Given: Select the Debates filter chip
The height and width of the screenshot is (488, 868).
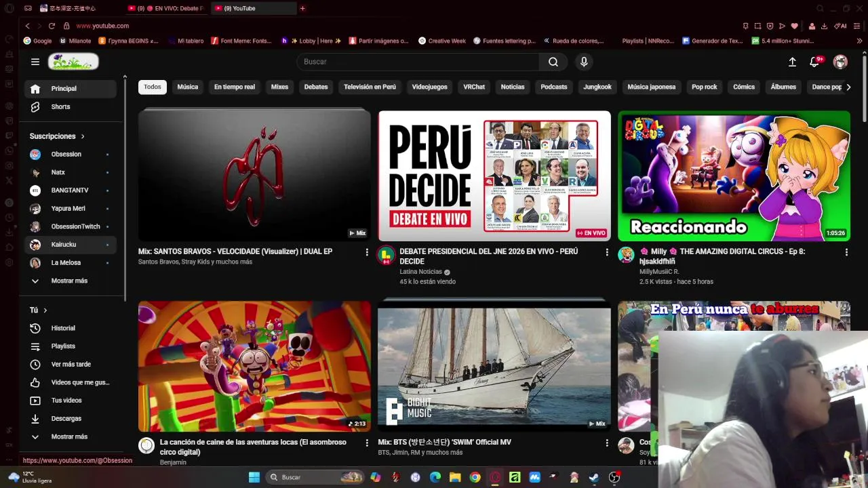Looking at the screenshot, I should [316, 87].
